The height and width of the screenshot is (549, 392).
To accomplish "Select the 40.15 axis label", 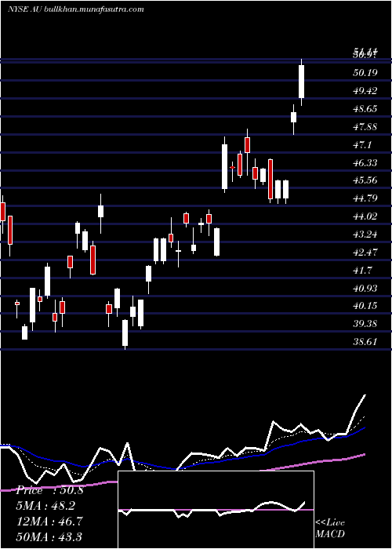I will point(365,306).
